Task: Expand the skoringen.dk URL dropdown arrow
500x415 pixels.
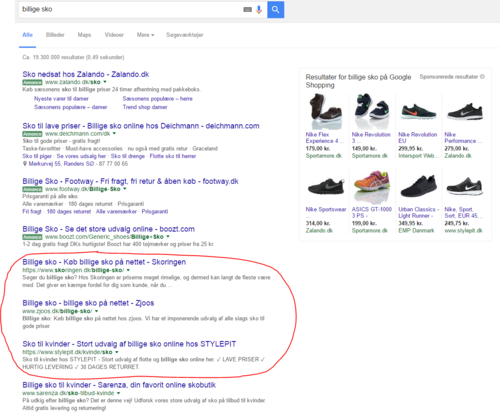Action: point(128,270)
